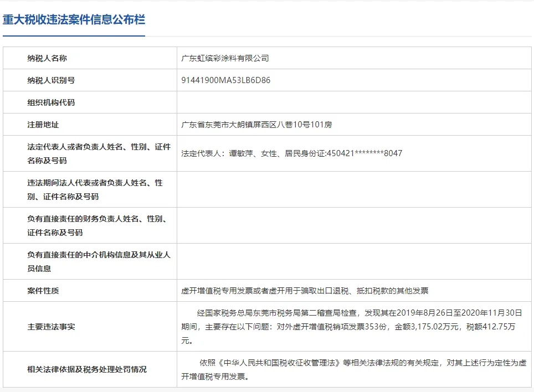
Task: Click the empty 组织机构代码 value cell
Action: click(355, 102)
